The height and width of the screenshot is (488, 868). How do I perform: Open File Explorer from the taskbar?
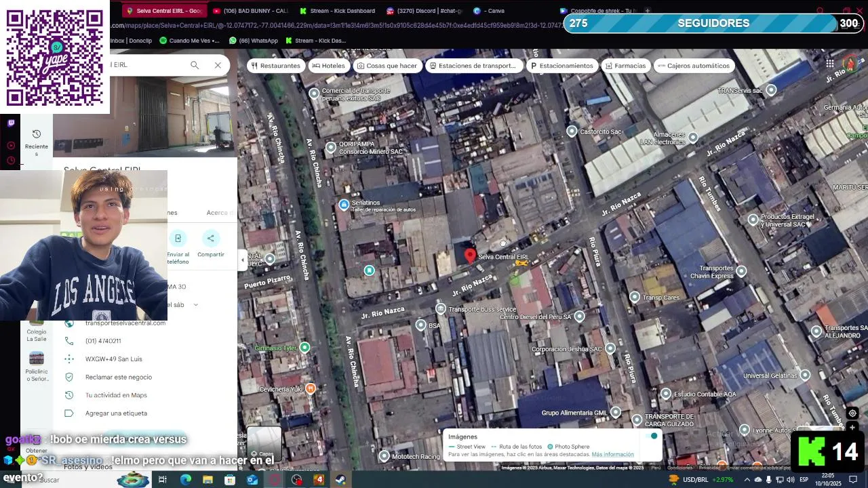coord(208,480)
